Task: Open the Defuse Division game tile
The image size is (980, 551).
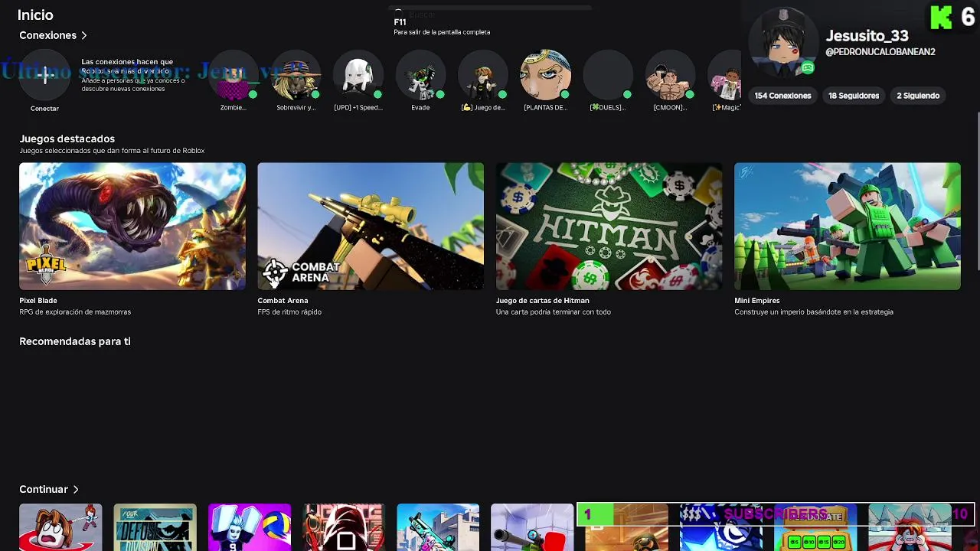Action: click(x=155, y=527)
